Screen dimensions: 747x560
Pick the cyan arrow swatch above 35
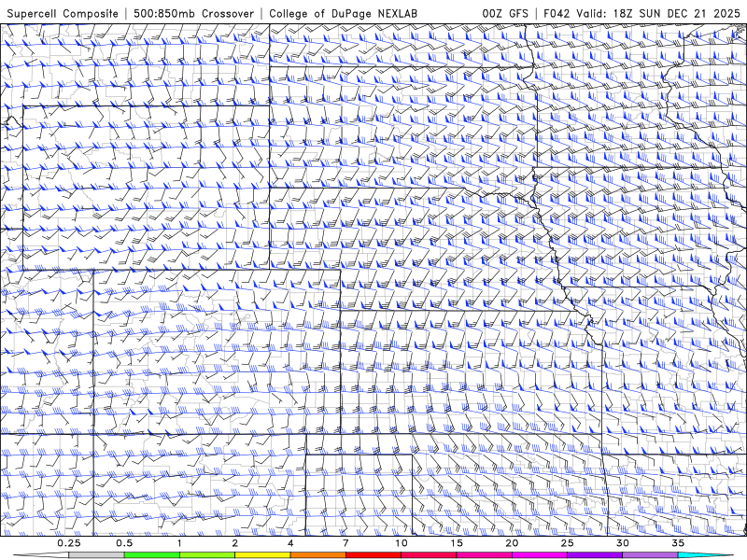point(705,555)
